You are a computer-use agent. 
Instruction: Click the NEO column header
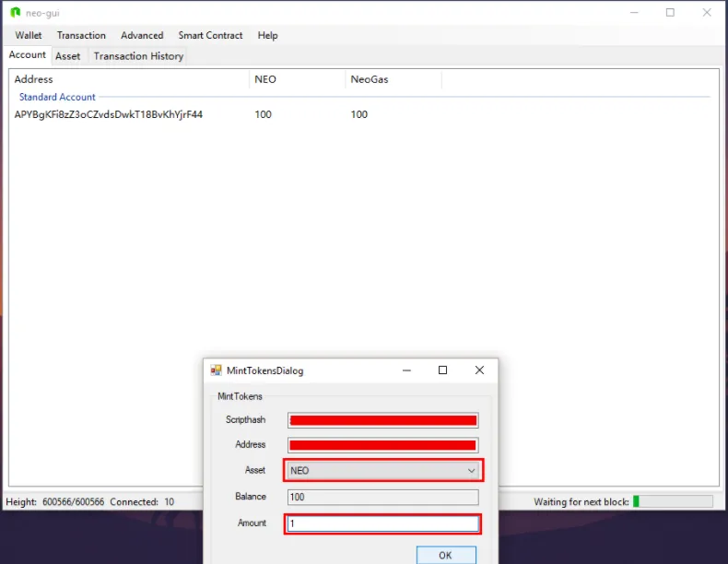tap(297, 79)
